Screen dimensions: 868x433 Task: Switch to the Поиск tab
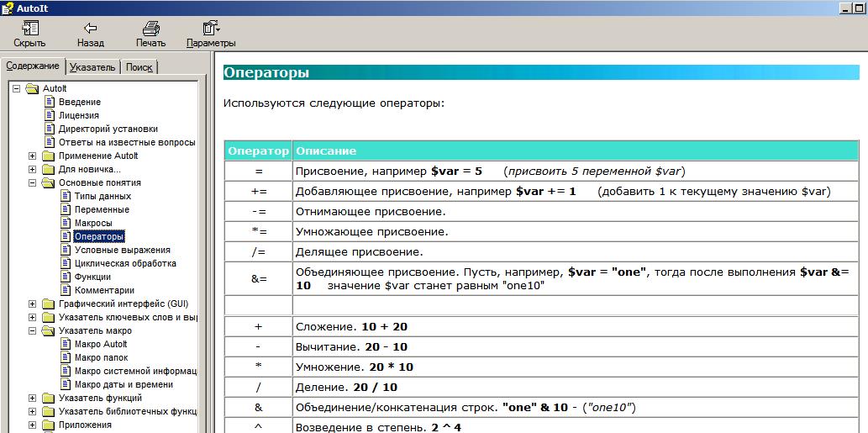coord(139,67)
